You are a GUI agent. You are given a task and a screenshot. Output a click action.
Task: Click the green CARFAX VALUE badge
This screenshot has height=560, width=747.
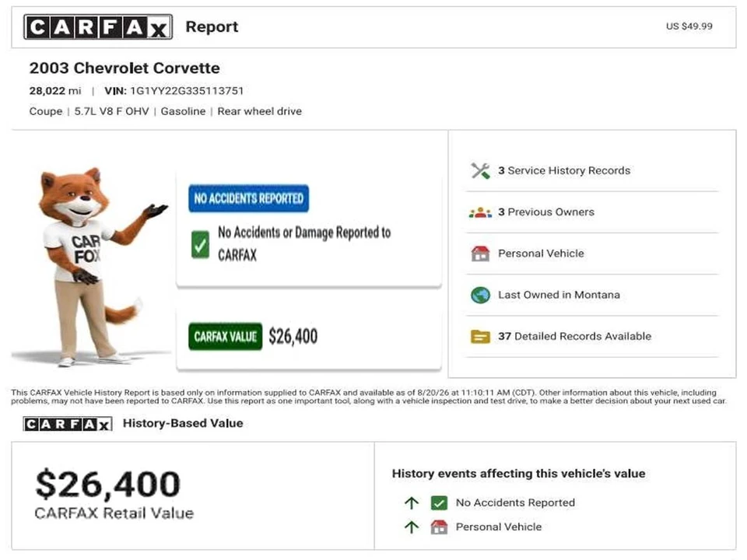tap(226, 337)
